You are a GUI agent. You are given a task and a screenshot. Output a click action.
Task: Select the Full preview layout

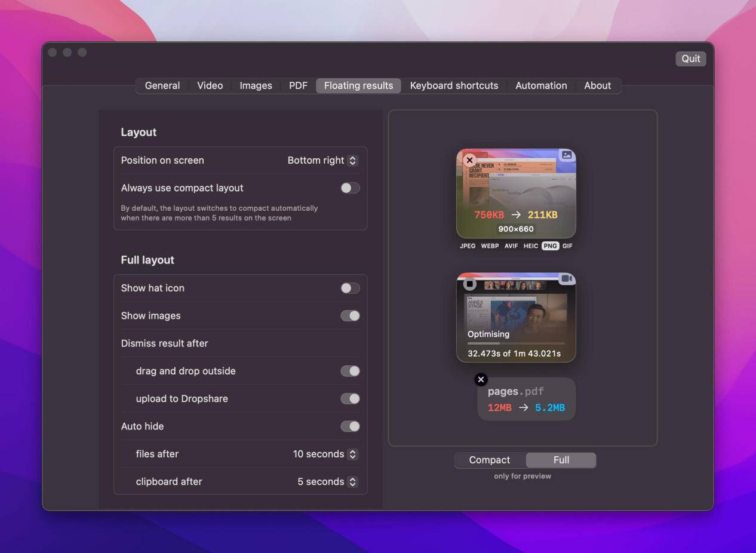click(561, 460)
